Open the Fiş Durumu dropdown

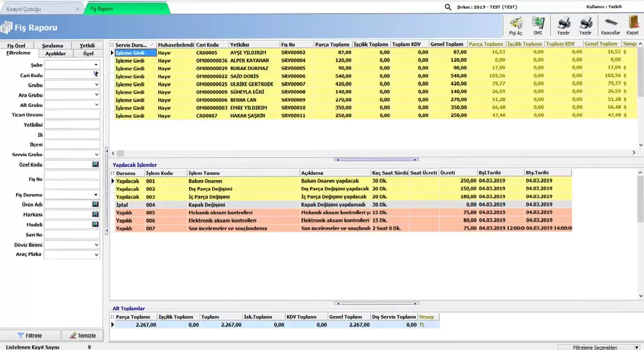[96, 195]
